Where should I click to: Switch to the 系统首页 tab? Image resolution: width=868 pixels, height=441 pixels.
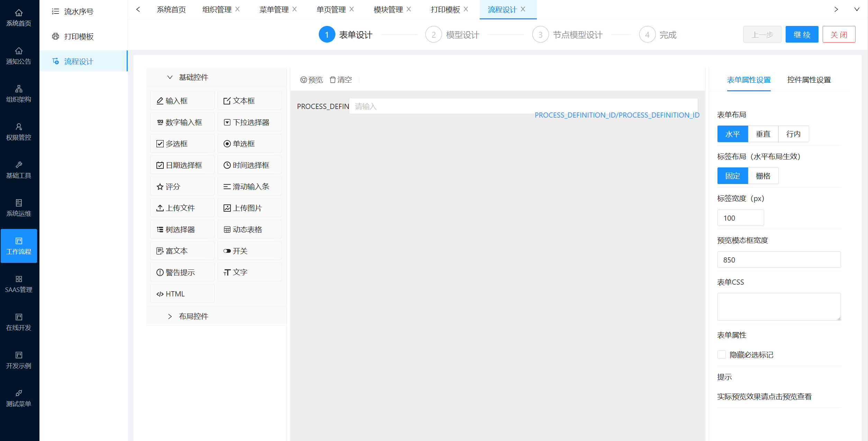171,9
